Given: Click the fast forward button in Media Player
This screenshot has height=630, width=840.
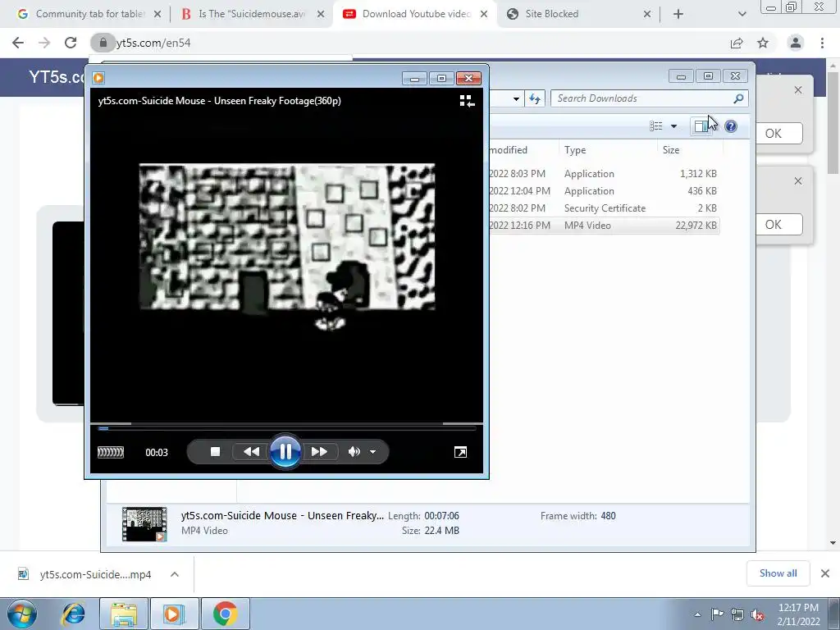Looking at the screenshot, I should (x=319, y=452).
